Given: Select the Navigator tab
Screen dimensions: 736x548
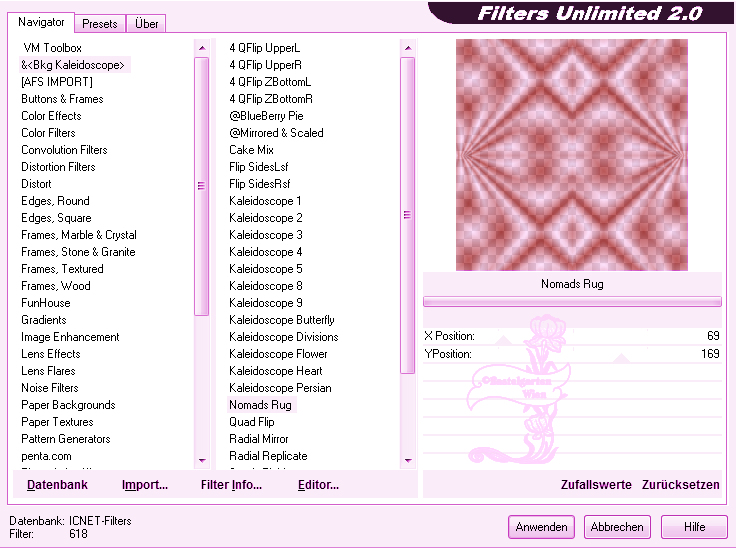Looking at the screenshot, I should tap(41, 22).
